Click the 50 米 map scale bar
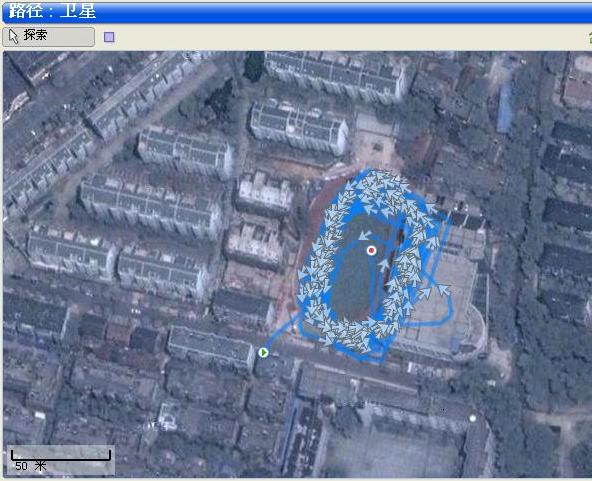Image resolution: width=592 pixels, height=481 pixels. click(x=61, y=460)
